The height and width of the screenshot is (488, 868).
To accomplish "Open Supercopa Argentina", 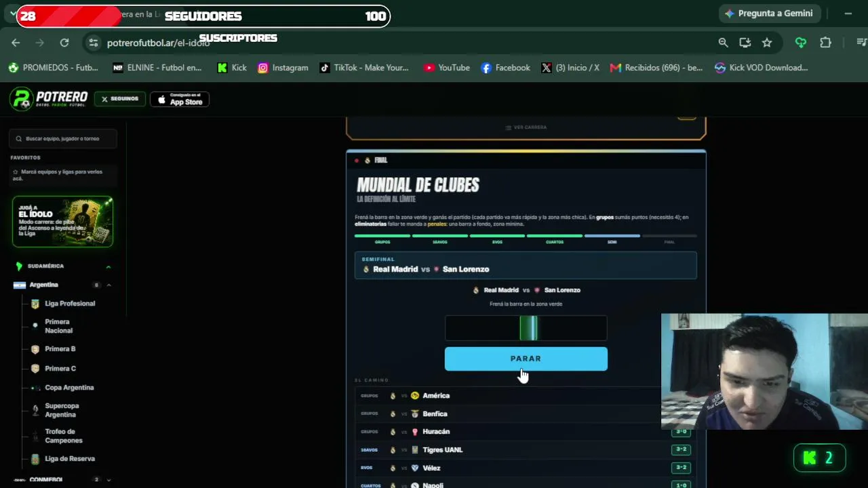I will [62, 410].
